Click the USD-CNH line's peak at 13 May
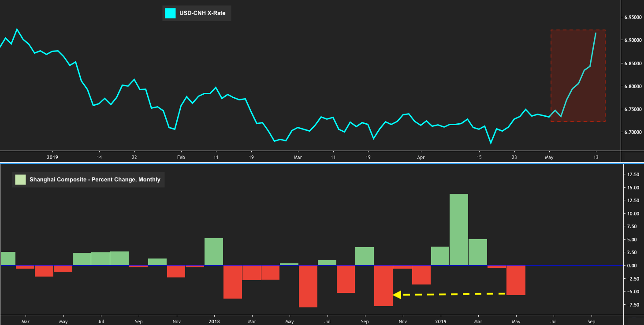The image size is (644, 325). coord(596,33)
